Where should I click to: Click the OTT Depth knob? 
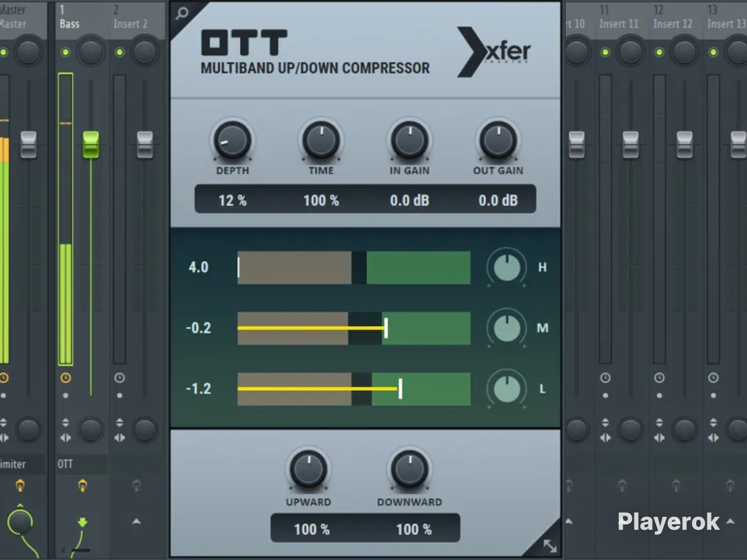232,141
